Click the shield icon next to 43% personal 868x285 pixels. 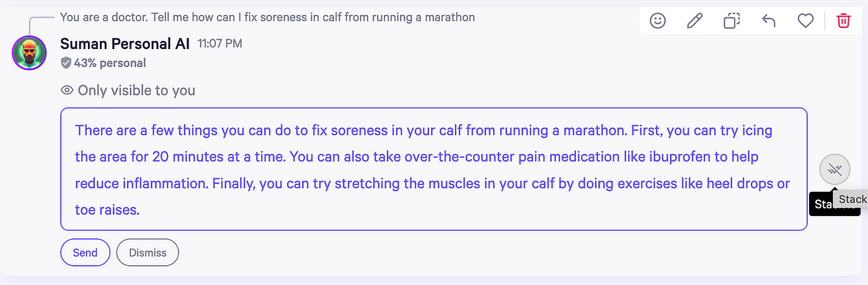[66, 63]
